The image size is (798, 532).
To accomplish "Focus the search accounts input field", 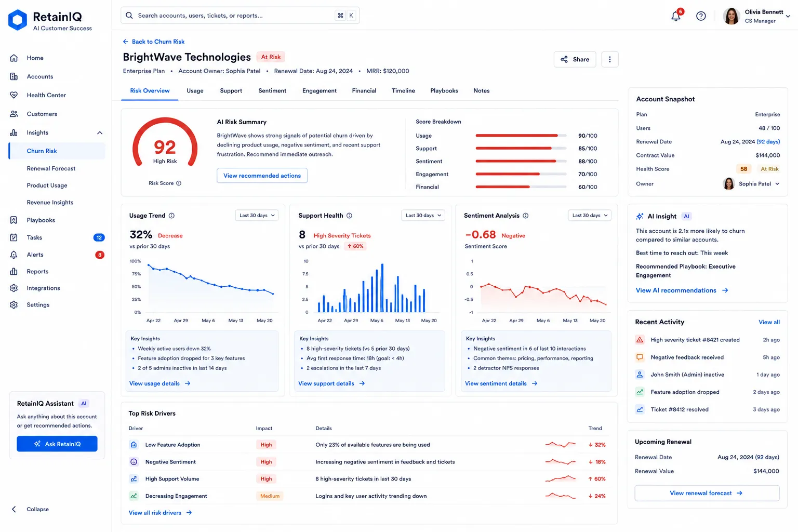I will tap(240, 16).
